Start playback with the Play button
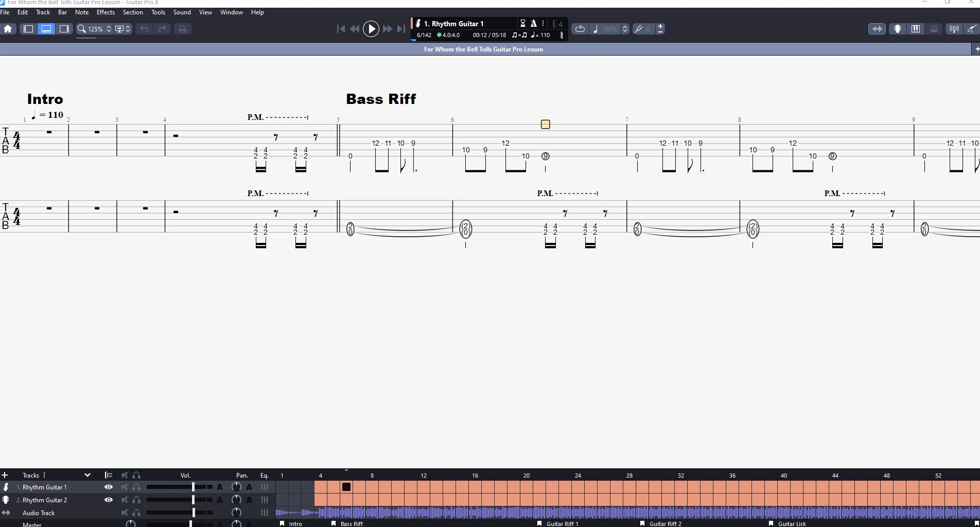The height and width of the screenshot is (527, 980). coord(371,29)
